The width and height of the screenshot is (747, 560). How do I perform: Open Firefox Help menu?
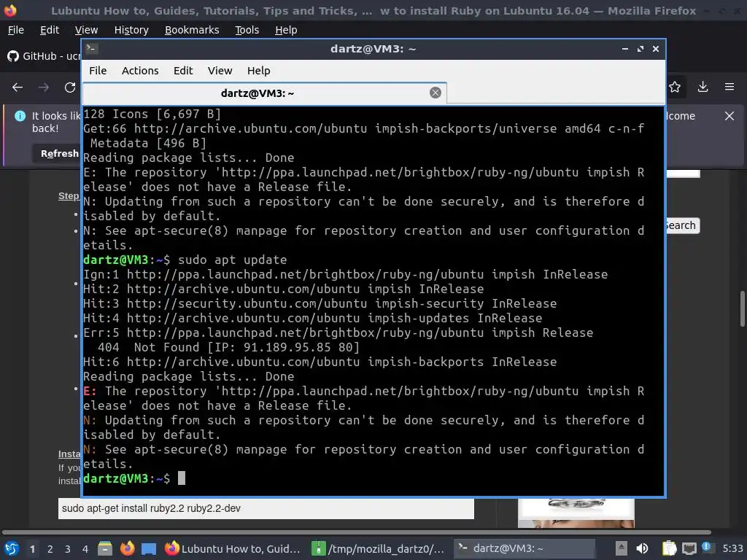[x=286, y=30]
